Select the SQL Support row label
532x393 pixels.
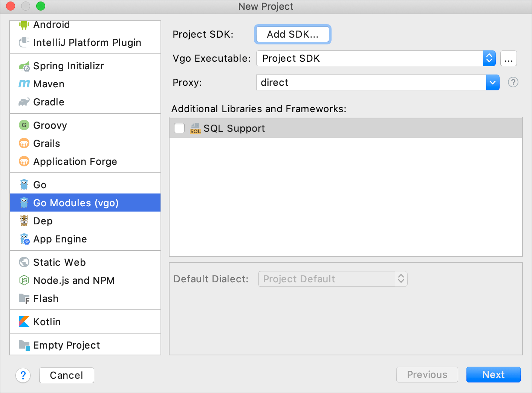[234, 128]
